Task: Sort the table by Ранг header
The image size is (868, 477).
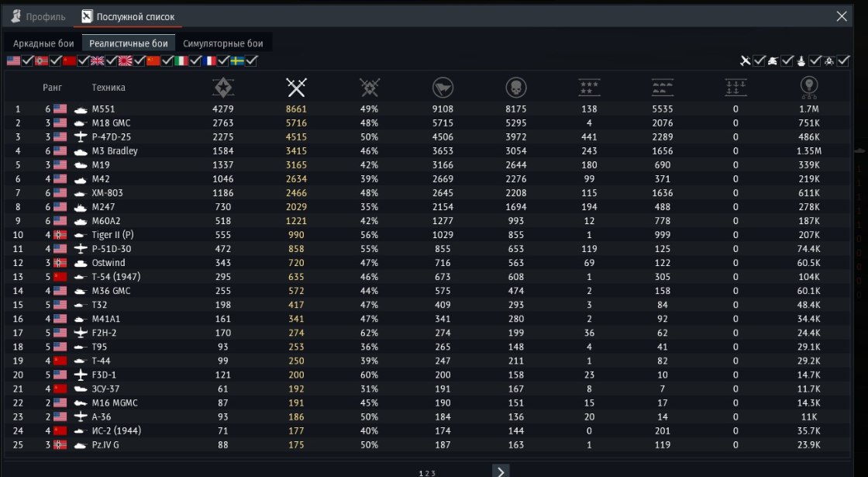Action: 52,88
